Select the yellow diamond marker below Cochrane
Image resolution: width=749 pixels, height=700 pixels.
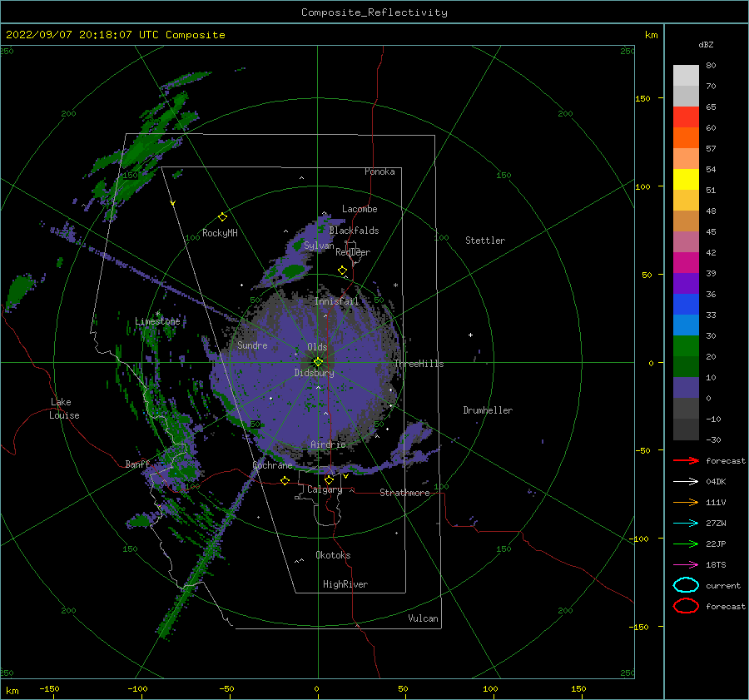click(x=285, y=480)
